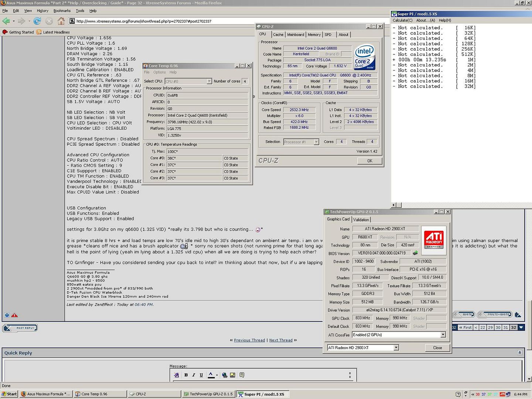Click Firefox's gray Forward arrow

21,21
